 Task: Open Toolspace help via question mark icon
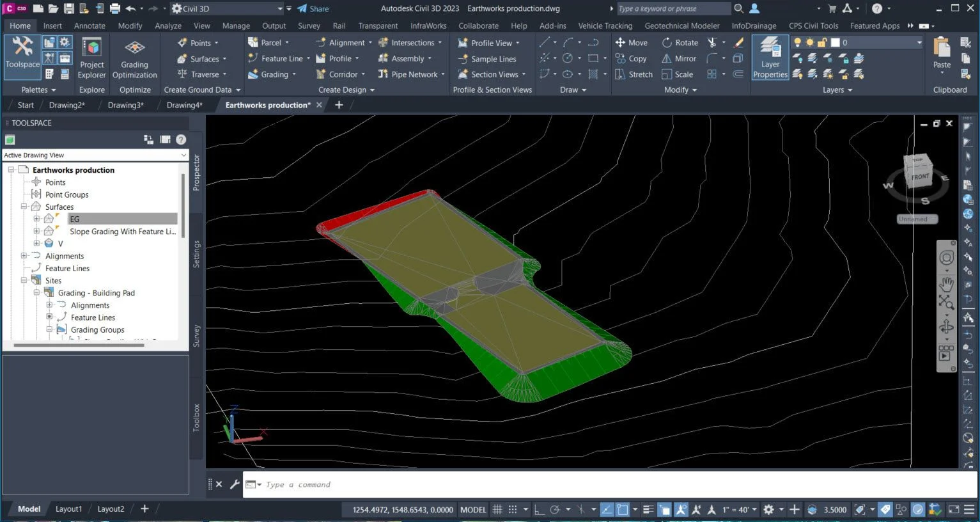[x=180, y=139]
